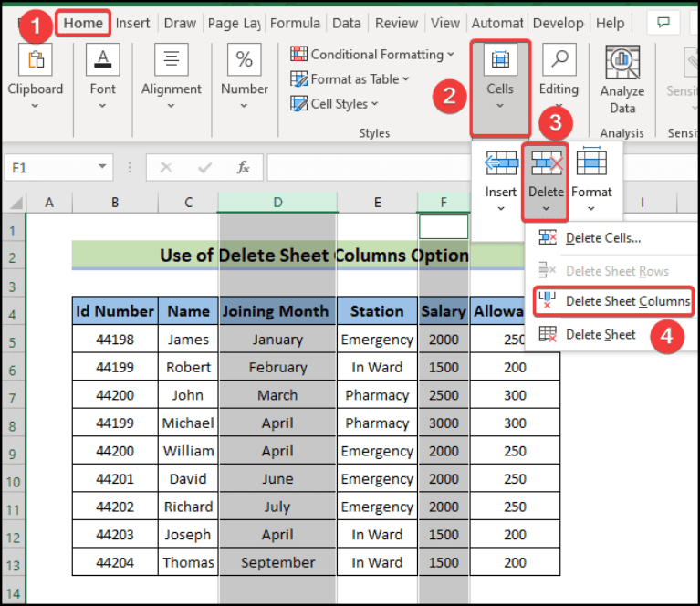Select row 5 header
The image size is (700, 606).
tap(13, 342)
